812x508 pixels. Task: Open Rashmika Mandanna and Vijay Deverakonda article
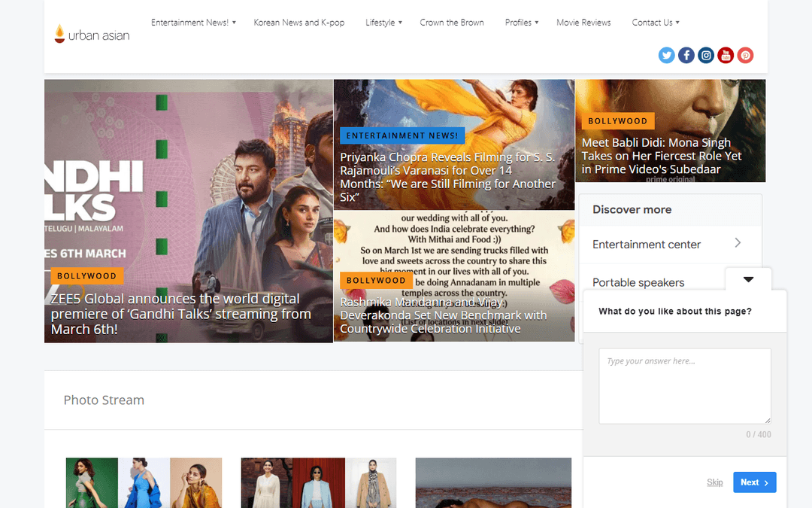pos(444,315)
